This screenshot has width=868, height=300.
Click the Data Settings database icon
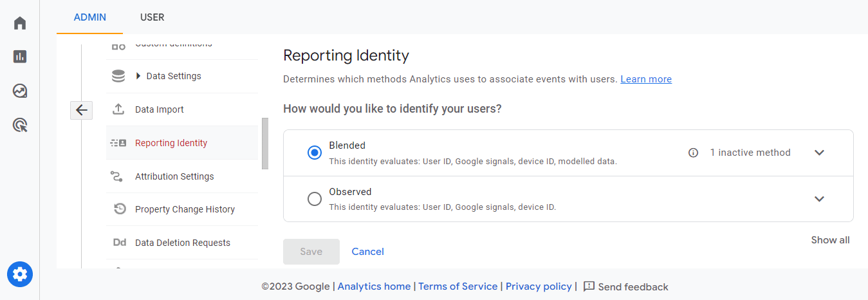pos(118,76)
